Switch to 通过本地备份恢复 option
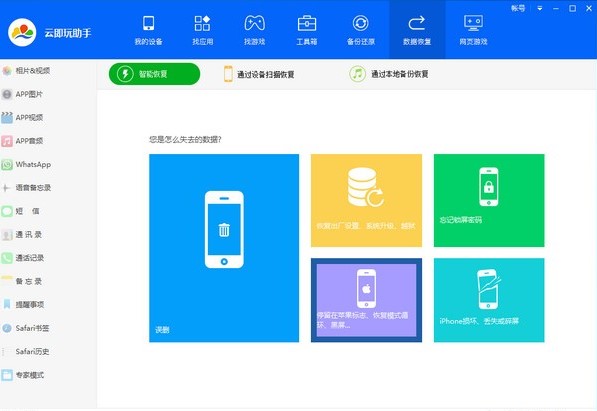The image size is (597, 411). pyautogui.click(x=389, y=74)
